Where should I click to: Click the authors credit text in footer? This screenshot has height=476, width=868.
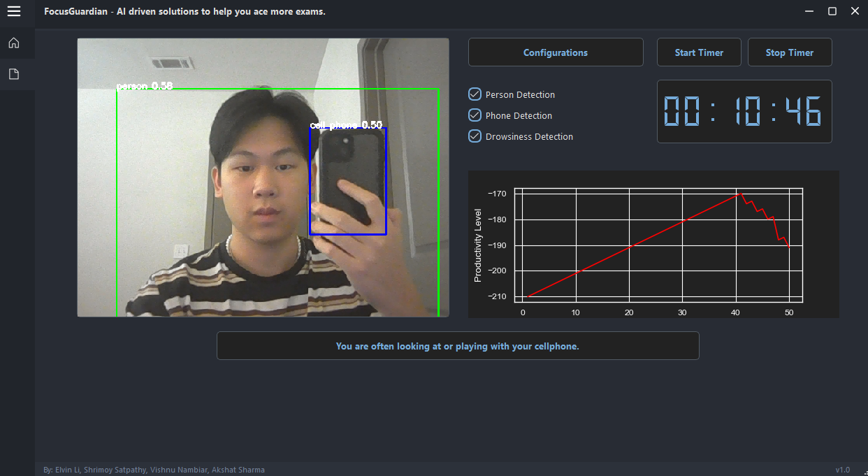pyautogui.click(x=154, y=470)
